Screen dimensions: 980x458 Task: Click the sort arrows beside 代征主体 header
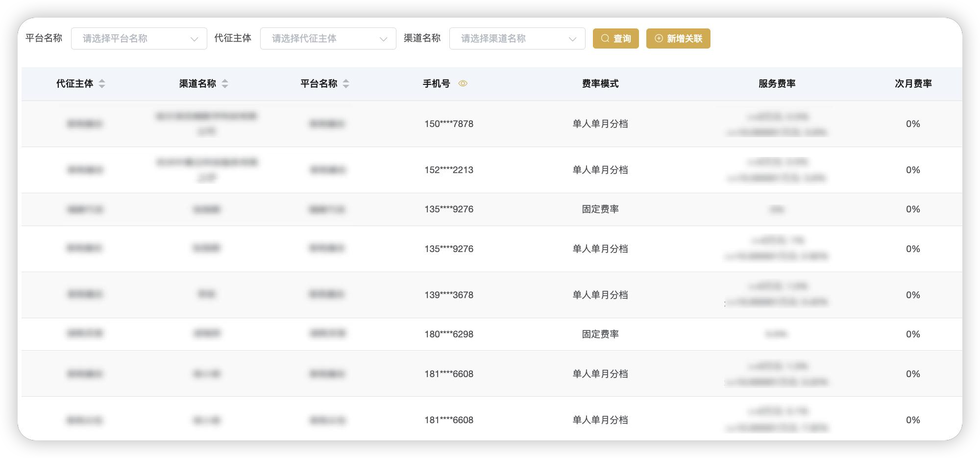(x=102, y=84)
